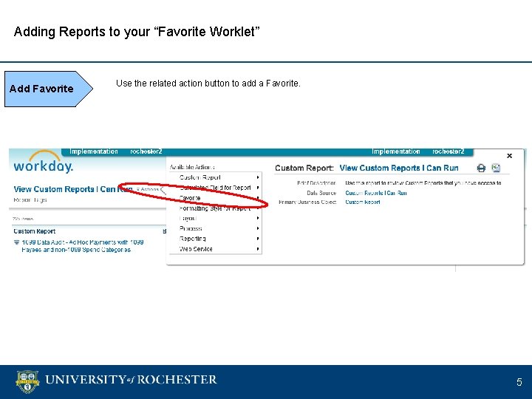Click the Workday logo
The width and height of the screenshot is (532, 399).
pyautogui.click(x=43, y=162)
